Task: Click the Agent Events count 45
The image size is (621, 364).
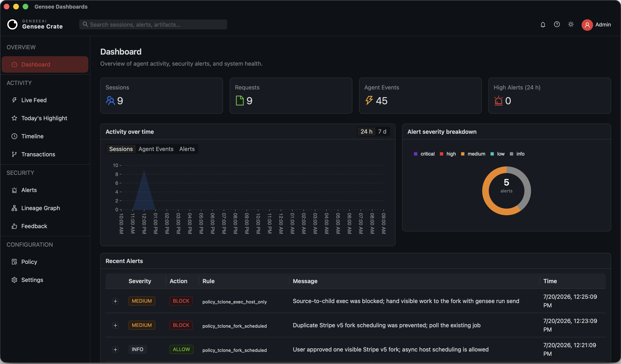Action: coord(382,101)
